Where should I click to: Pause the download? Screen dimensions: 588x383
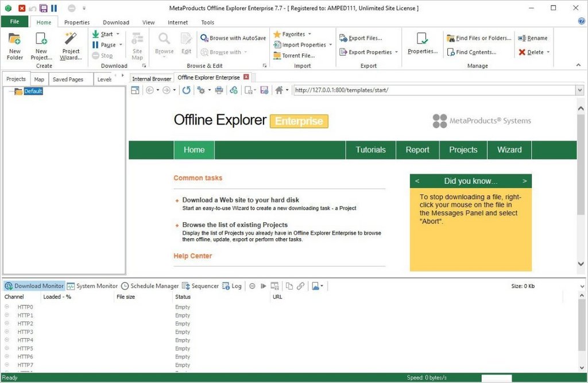point(104,45)
